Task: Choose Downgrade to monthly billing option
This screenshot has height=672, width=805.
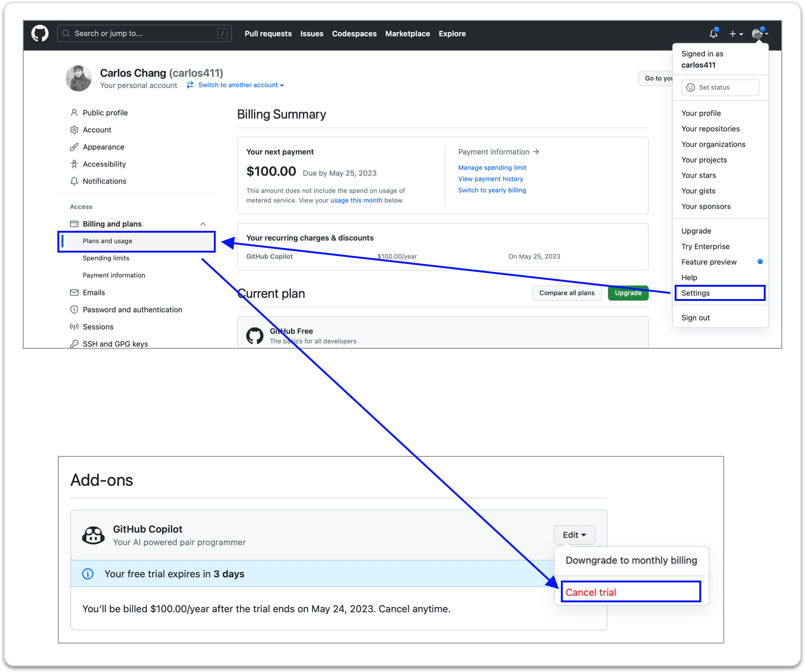Action: (631, 561)
